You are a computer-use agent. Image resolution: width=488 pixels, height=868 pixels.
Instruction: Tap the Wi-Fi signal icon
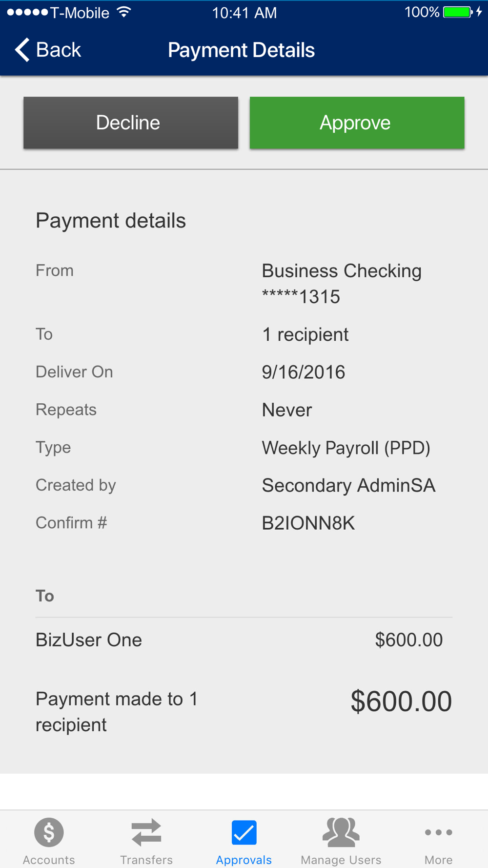click(x=124, y=12)
